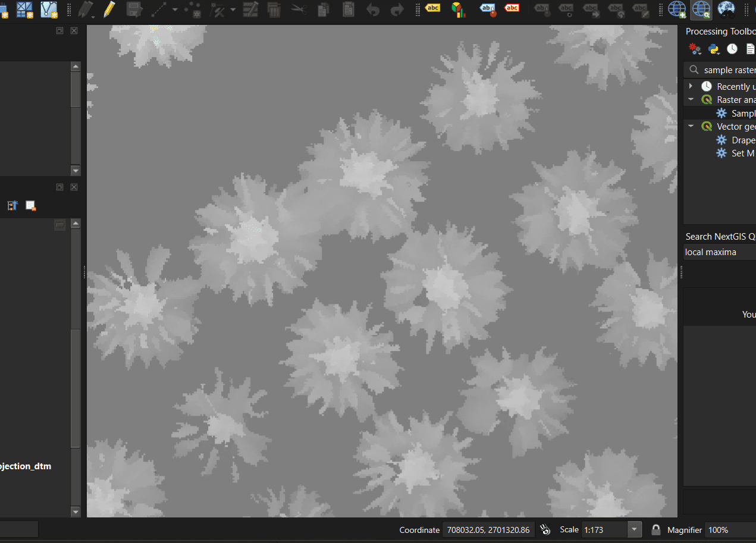Open the Current Edits pencil tool
The height and width of the screenshot is (543, 756).
coord(86,8)
